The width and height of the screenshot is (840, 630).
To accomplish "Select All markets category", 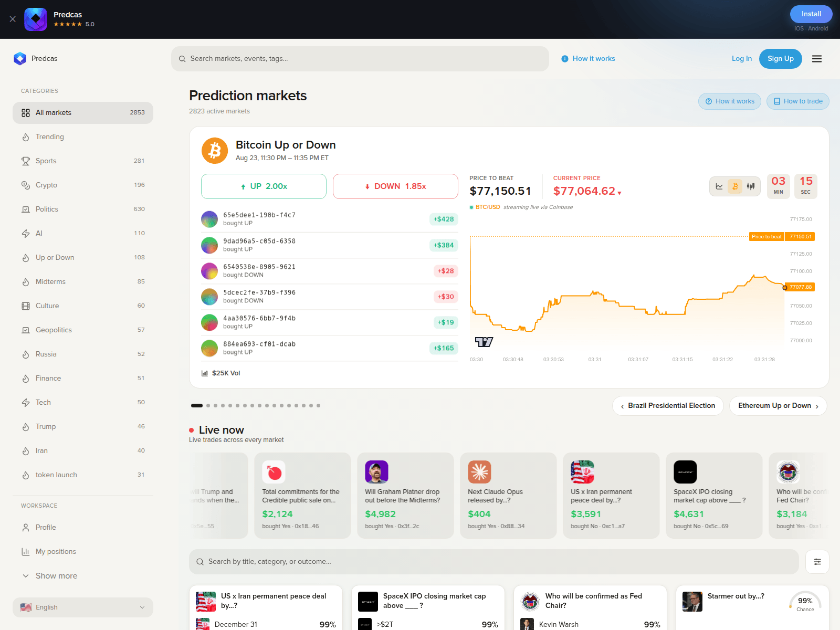I will click(83, 113).
